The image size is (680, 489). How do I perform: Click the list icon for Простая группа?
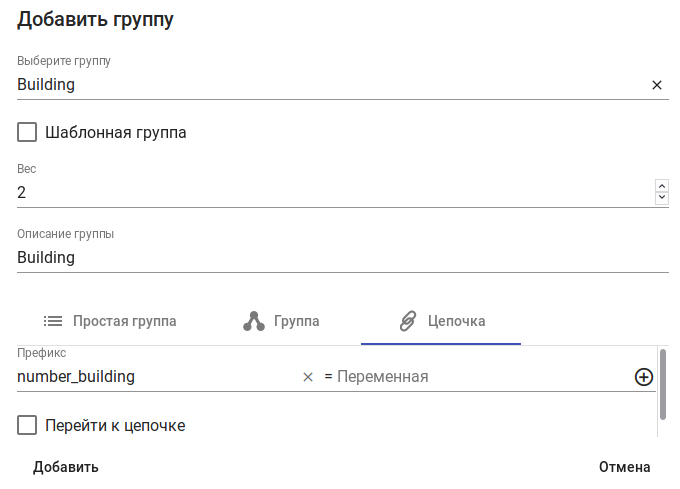[53, 321]
